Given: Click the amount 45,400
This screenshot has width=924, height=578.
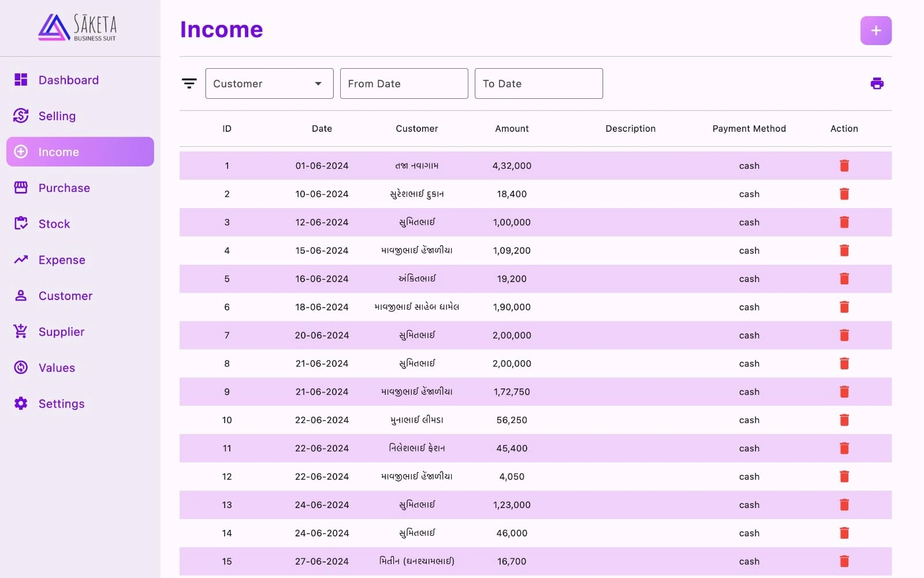Looking at the screenshot, I should 512,448.
